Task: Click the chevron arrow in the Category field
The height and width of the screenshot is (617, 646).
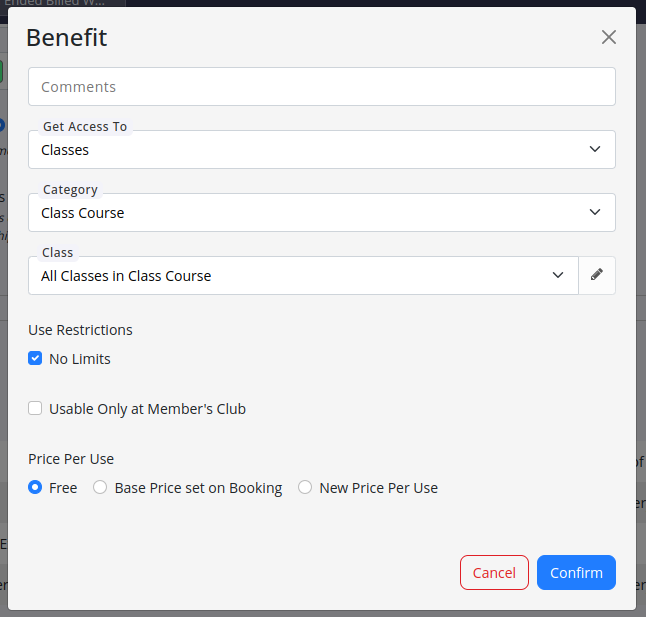Action: click(x=595, y=213)
